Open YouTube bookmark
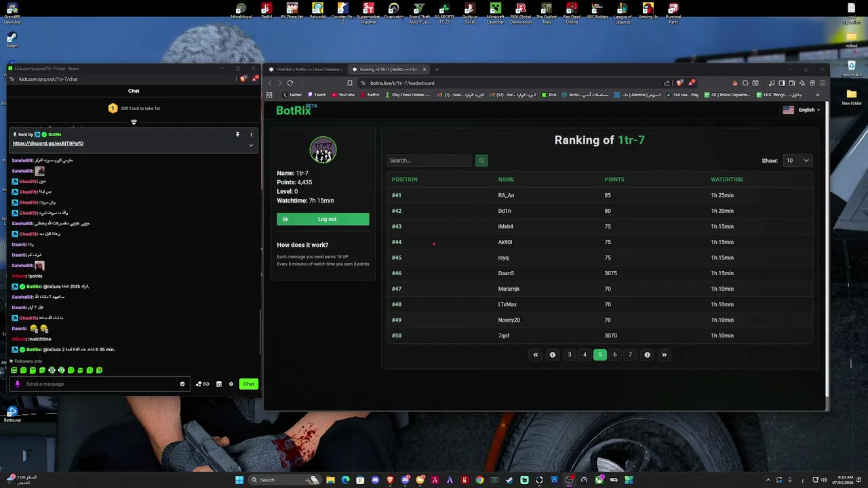Viewport: 868px width, 488px height. [342, 95]
